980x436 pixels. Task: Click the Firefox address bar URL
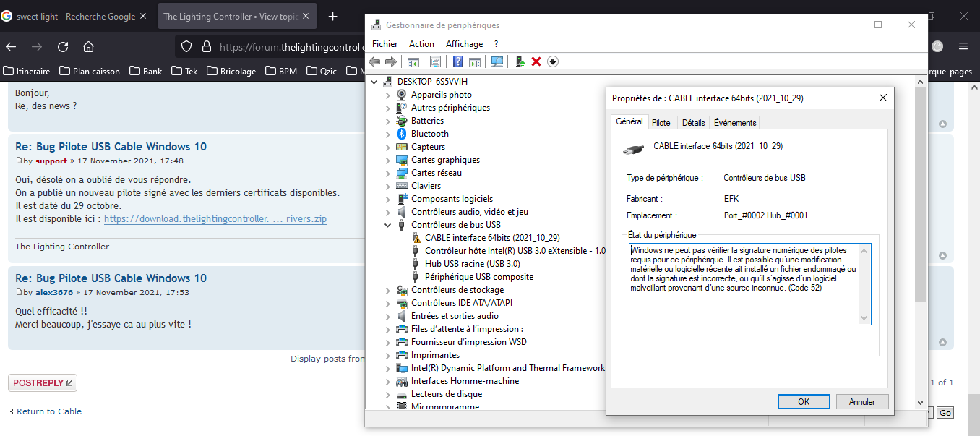tap(293, 46)
